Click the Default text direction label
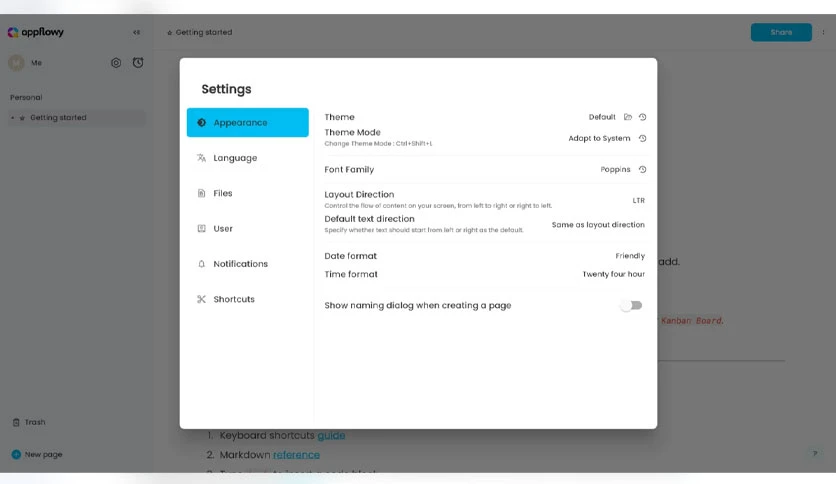The image size is (836, 484). [x=369, y=219]
